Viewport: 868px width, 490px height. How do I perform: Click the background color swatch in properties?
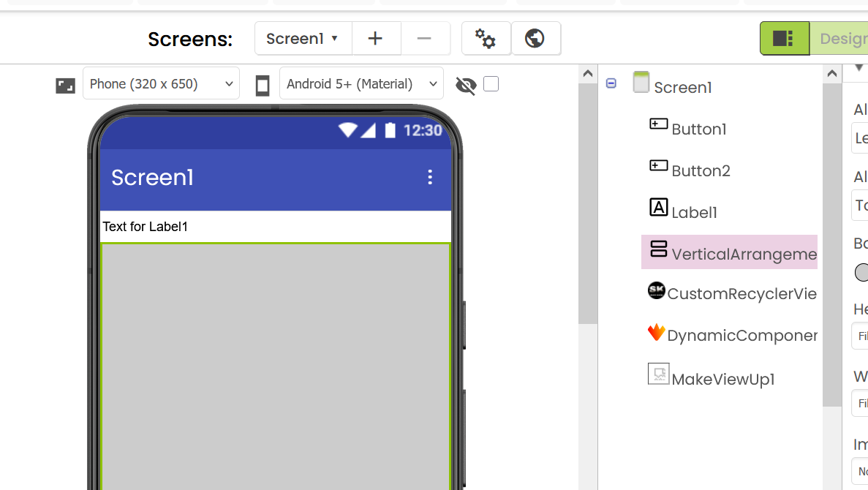coord(861,272)
